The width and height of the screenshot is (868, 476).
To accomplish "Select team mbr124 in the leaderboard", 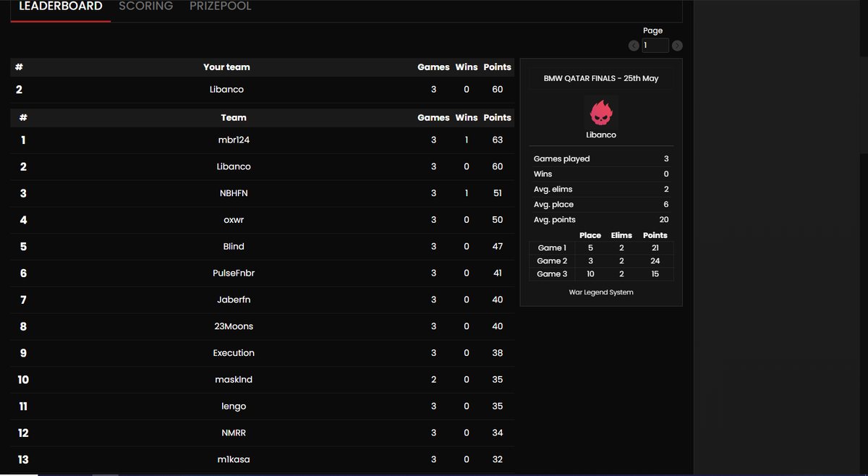I will click(263, 140).
